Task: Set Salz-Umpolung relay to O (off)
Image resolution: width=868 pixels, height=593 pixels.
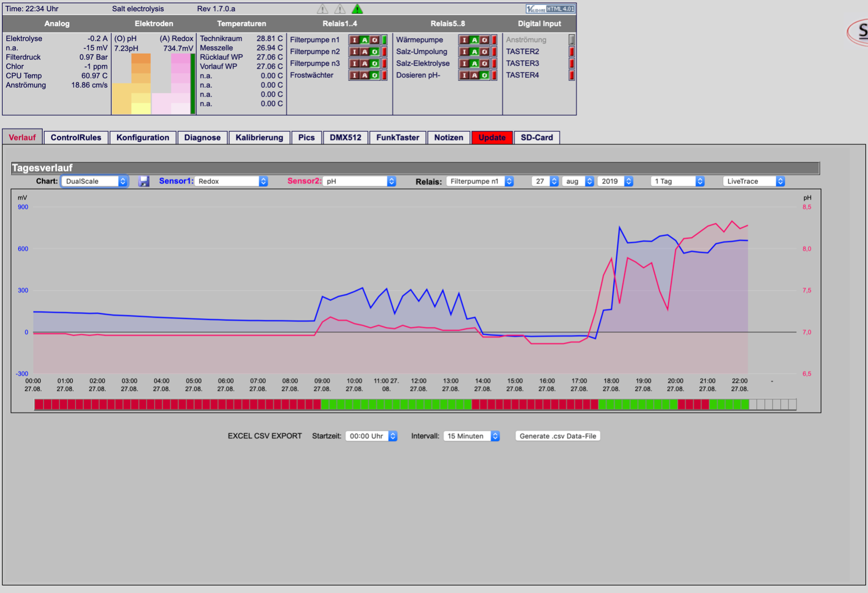Action: click(x=484, y=52)
